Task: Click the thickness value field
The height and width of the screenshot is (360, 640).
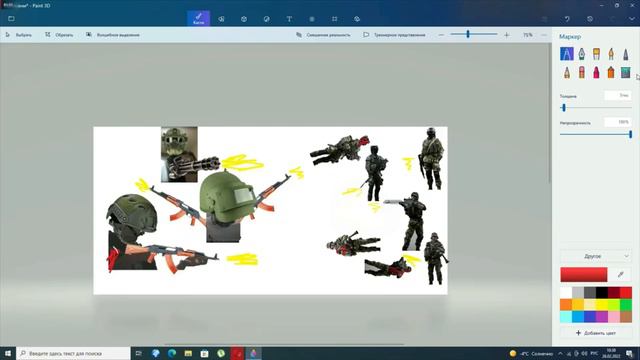Action: (618, 96)
